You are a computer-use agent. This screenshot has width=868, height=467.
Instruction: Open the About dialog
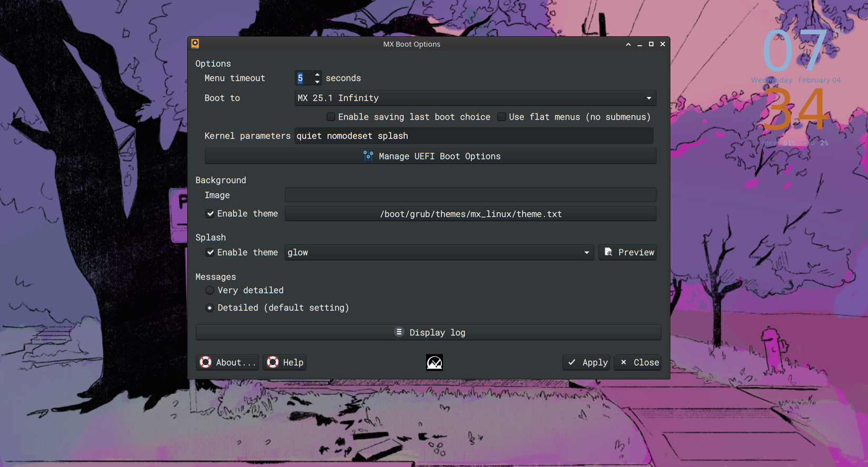(227, 362)
